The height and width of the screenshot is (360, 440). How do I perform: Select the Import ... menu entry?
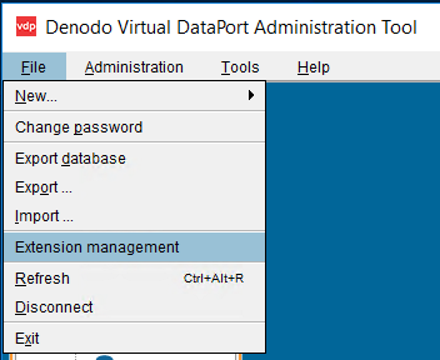pos(135,216)
